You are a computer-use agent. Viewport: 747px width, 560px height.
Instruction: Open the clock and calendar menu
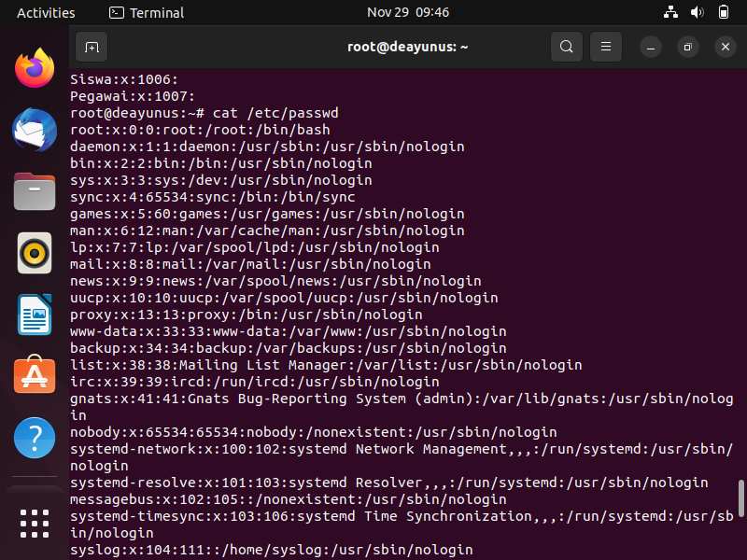coord(408,12)
